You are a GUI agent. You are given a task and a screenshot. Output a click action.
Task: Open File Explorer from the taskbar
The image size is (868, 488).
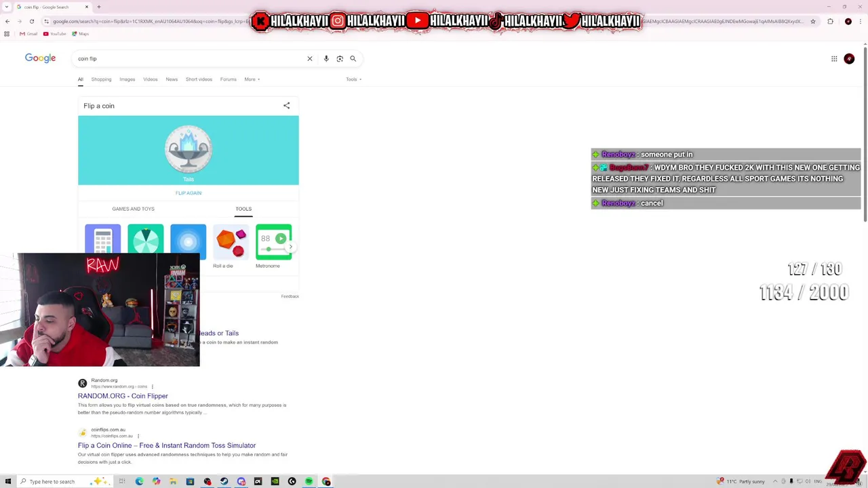tap(173, 482)
